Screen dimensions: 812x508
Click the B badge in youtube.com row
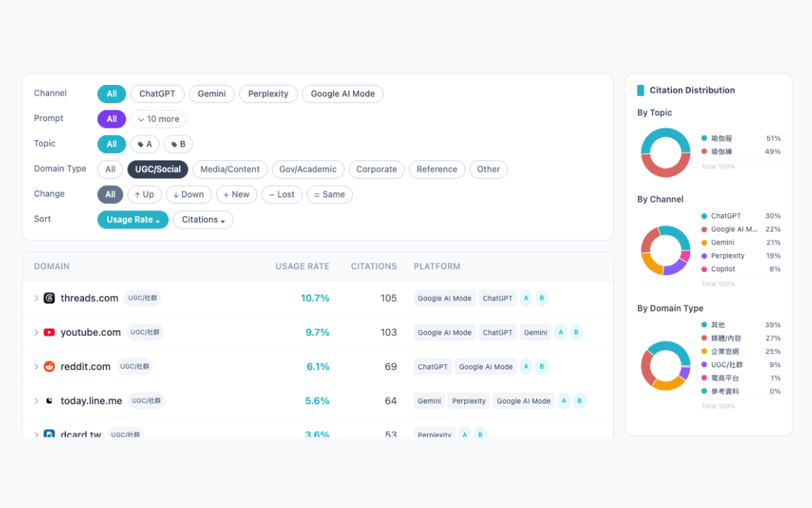[576, 332]
